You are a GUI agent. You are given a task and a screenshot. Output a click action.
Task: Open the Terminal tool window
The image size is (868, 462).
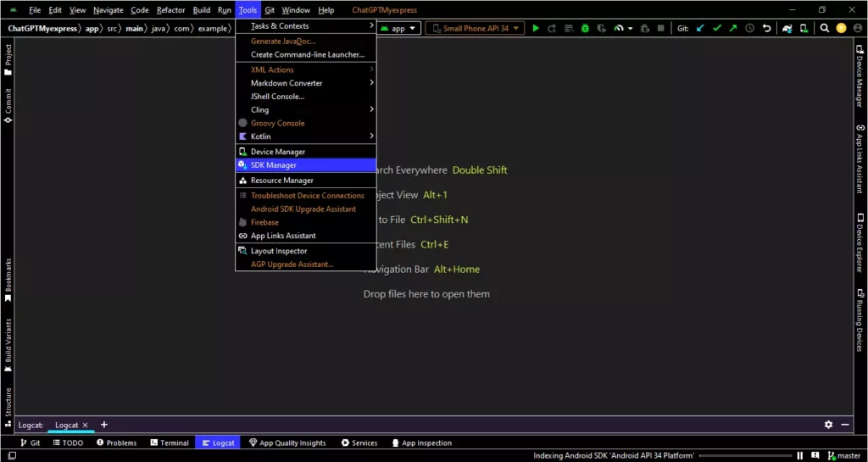pos(170,443)
